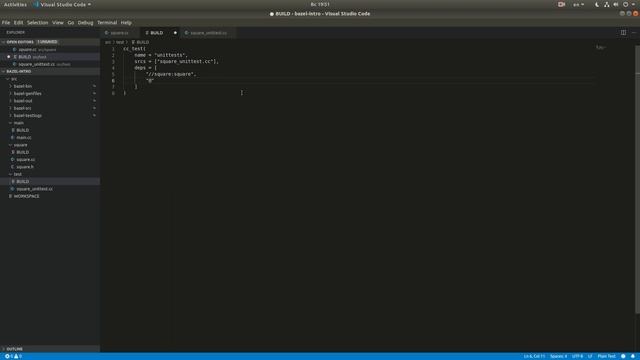Open the Terminal menu
The width and height of the screenshot is (640, 360).
(107, 22)
